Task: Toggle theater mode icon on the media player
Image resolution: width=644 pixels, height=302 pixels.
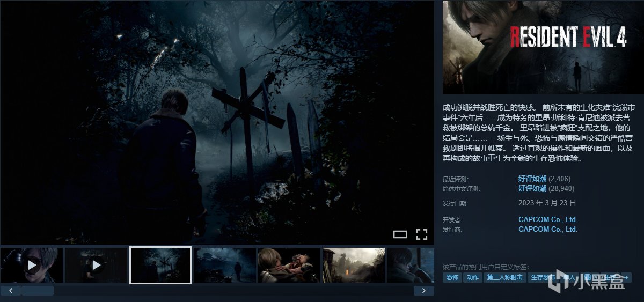Action: click(x=400, y=234)
